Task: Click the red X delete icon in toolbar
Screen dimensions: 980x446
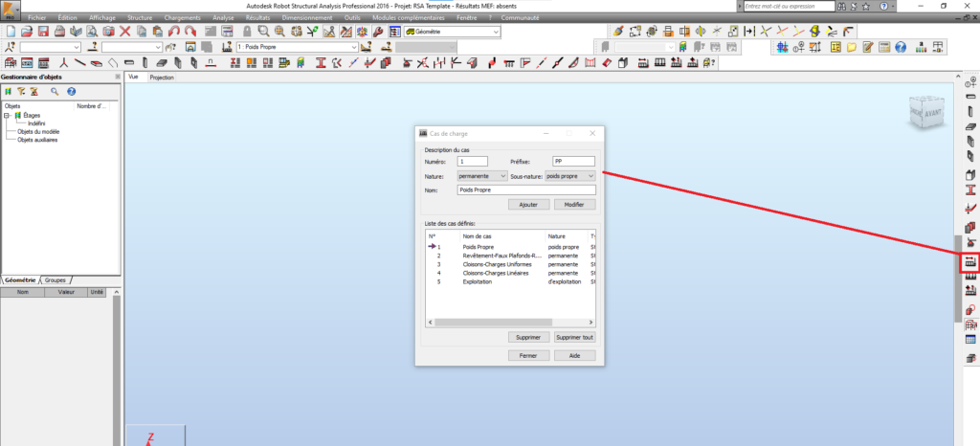Action: click(x=125, y=32)
